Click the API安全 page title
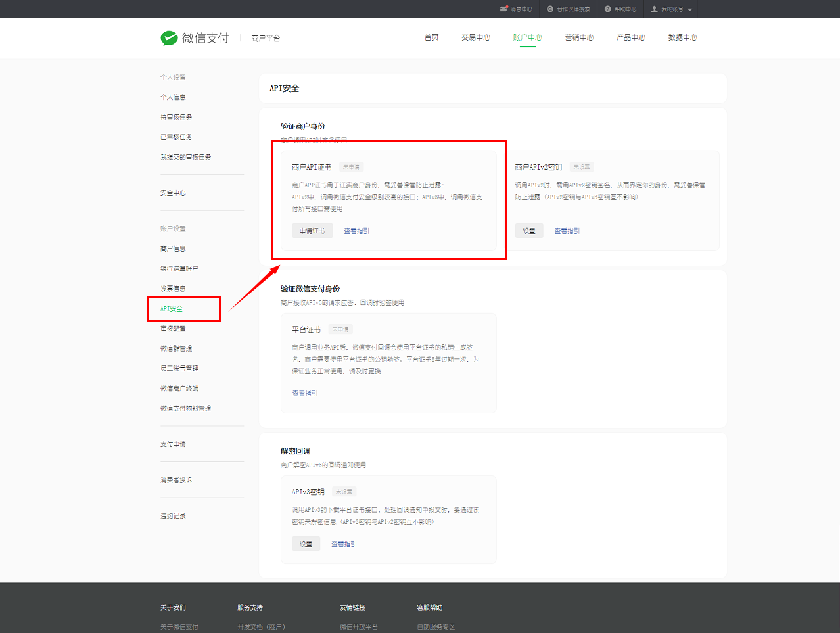This screenshot has width=840, height=633. point(285,89)
